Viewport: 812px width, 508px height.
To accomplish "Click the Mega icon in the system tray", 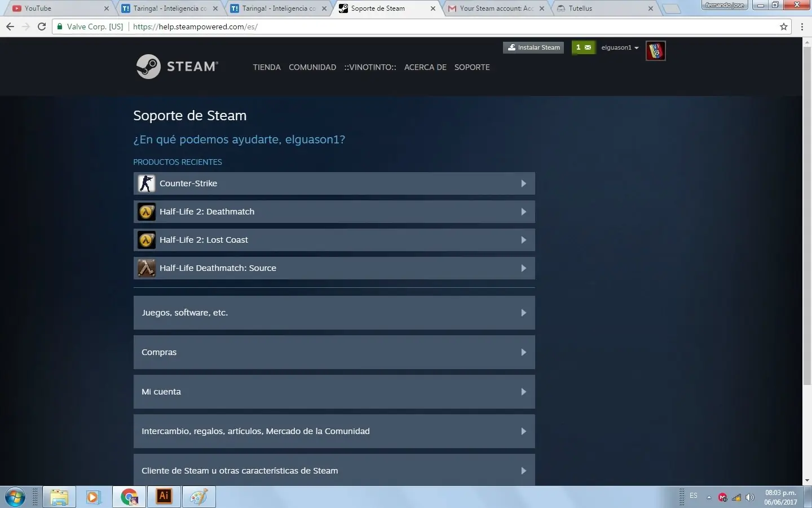I will click(723, 497).
